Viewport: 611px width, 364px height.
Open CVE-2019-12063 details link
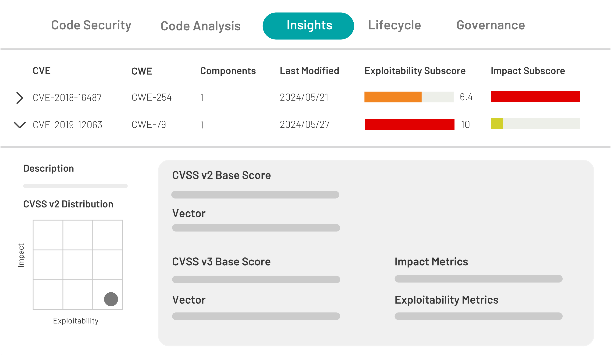(x=67, y=125)
